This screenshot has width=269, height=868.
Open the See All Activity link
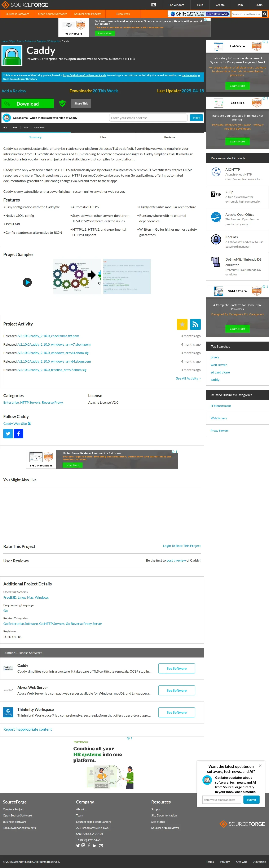point(188,378)
